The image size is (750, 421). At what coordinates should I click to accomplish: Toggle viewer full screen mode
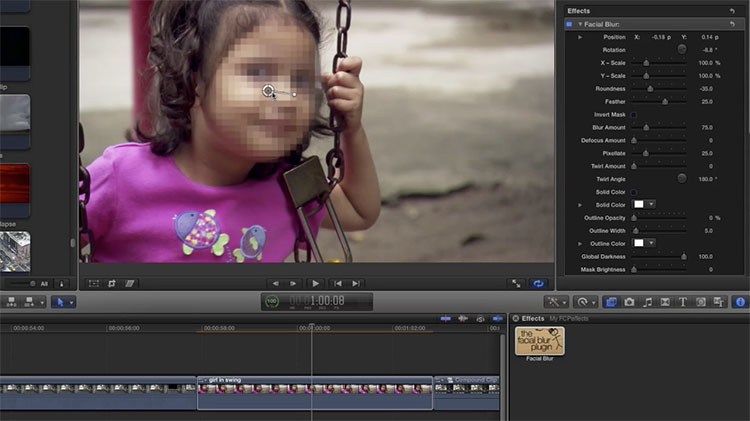(x=517, y=284)
